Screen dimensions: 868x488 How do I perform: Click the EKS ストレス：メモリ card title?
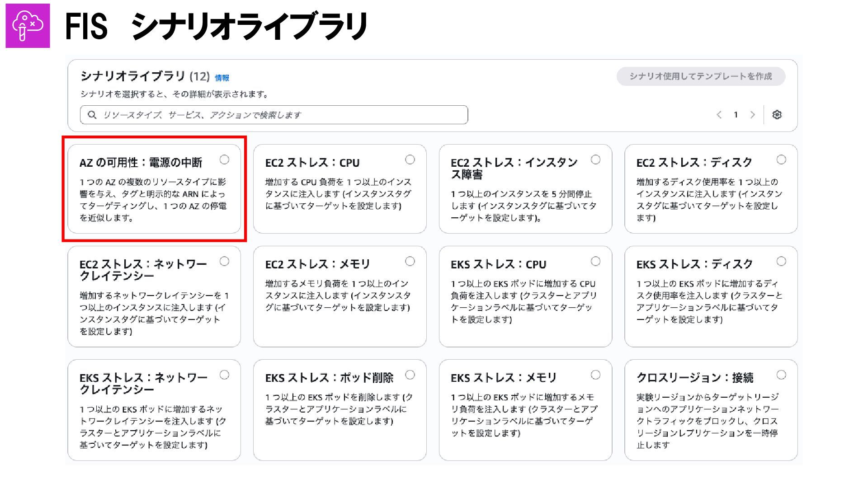click(x=503, y=378)
